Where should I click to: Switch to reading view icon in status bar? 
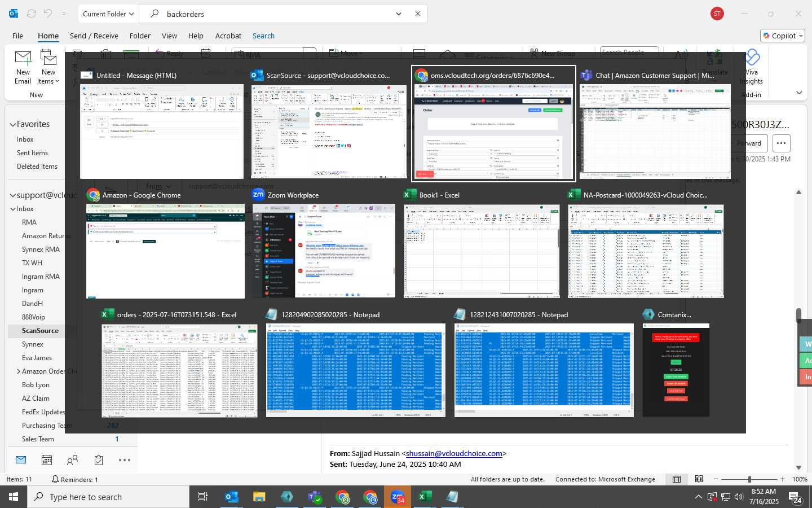[x=699, y=479]
